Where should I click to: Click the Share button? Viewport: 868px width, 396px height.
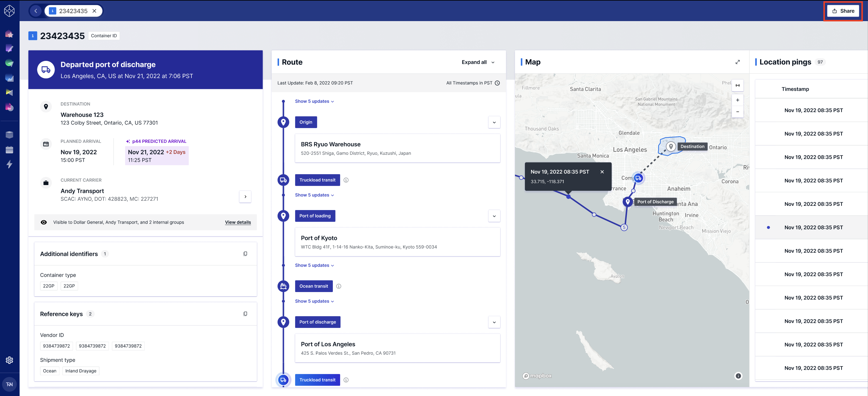[x=843, y=11]
